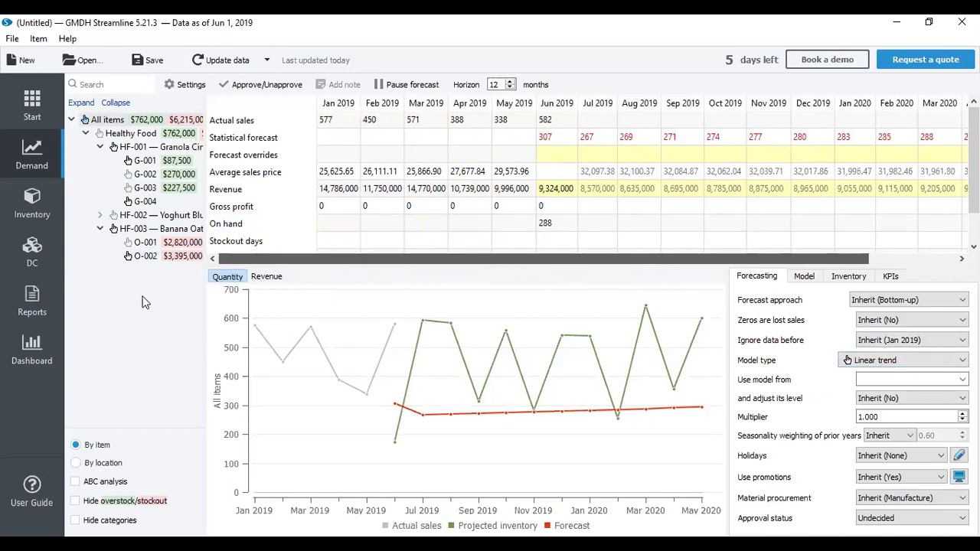
Task: Open the Help menu
Action: tap(67, 38)
